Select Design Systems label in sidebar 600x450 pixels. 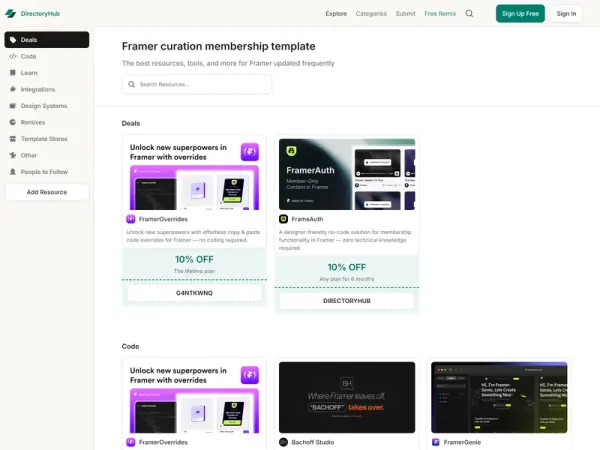point(44,106)
